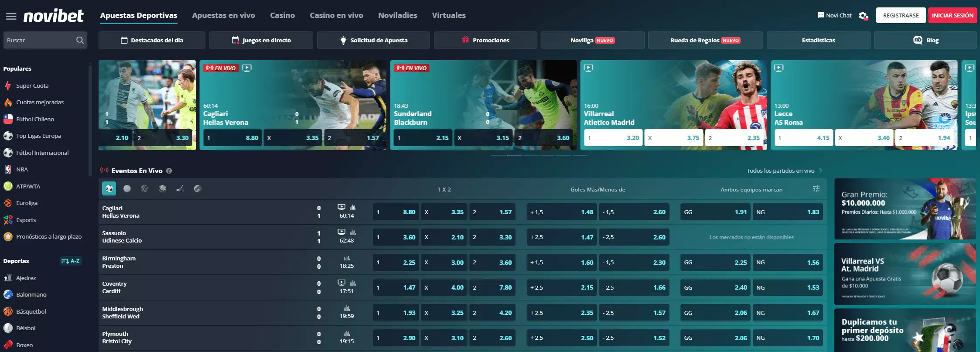This screenshot has width=980, height=352.
Task: Select football filter in live events
Action: click(x=109, y=188)
